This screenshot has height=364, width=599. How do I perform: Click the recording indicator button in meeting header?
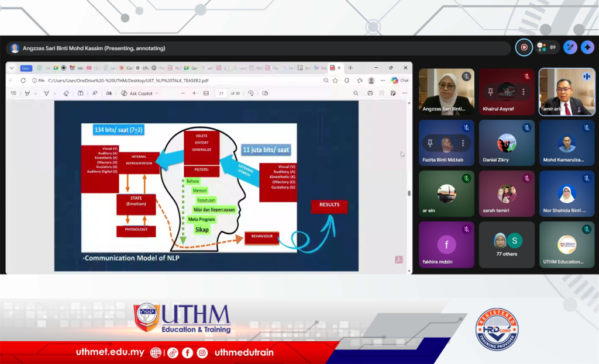524,47
